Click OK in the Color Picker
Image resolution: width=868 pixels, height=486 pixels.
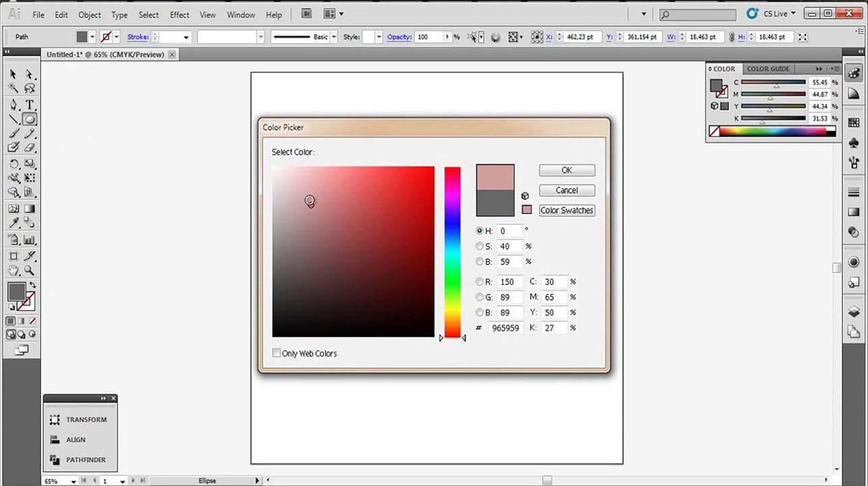(567, 170)
